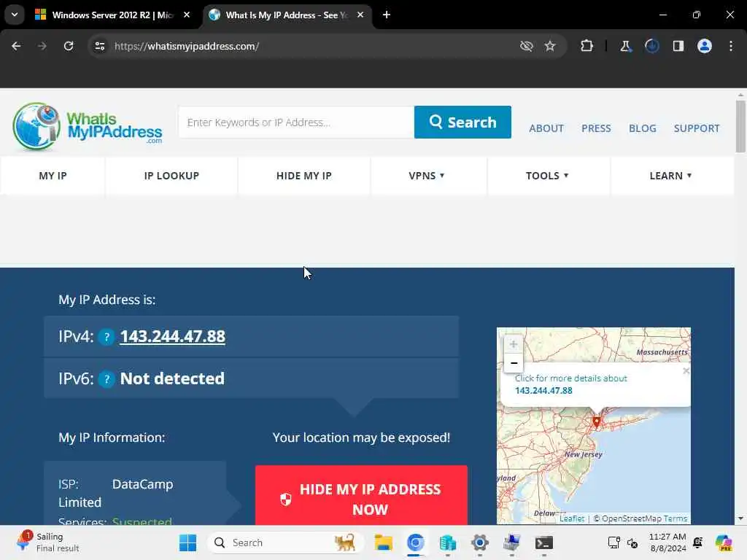Click the tracking protection eye icon

(x=527, y=46)
